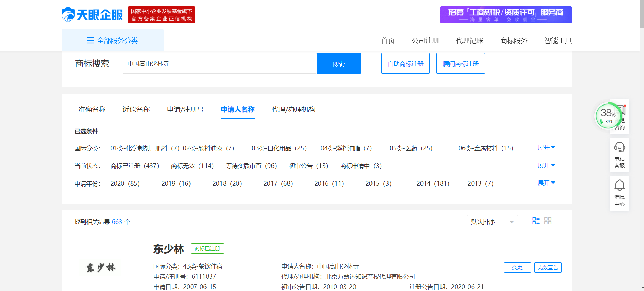
Task: Expand the 当前状态 filter row
Action: [x=546, y=165]
